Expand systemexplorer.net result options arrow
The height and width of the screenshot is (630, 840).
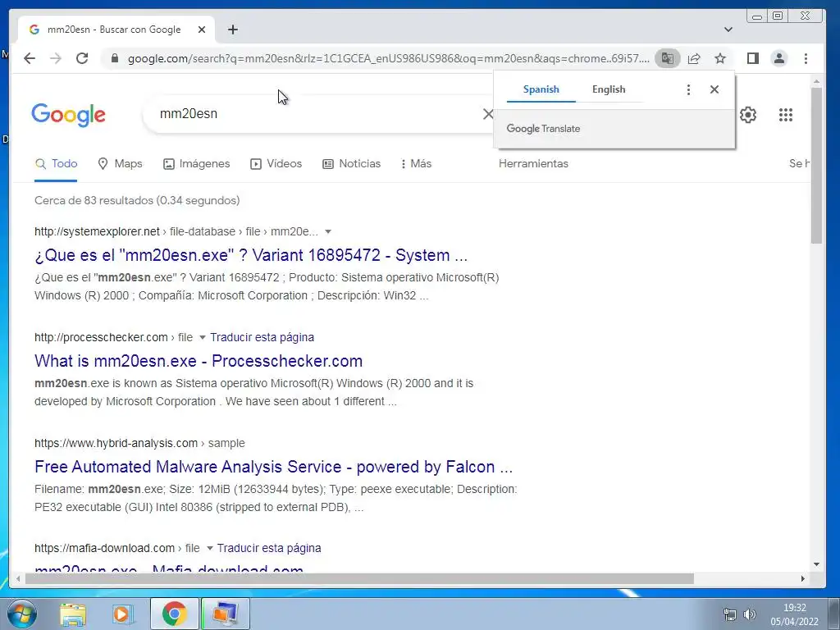[x=328, y=232]
